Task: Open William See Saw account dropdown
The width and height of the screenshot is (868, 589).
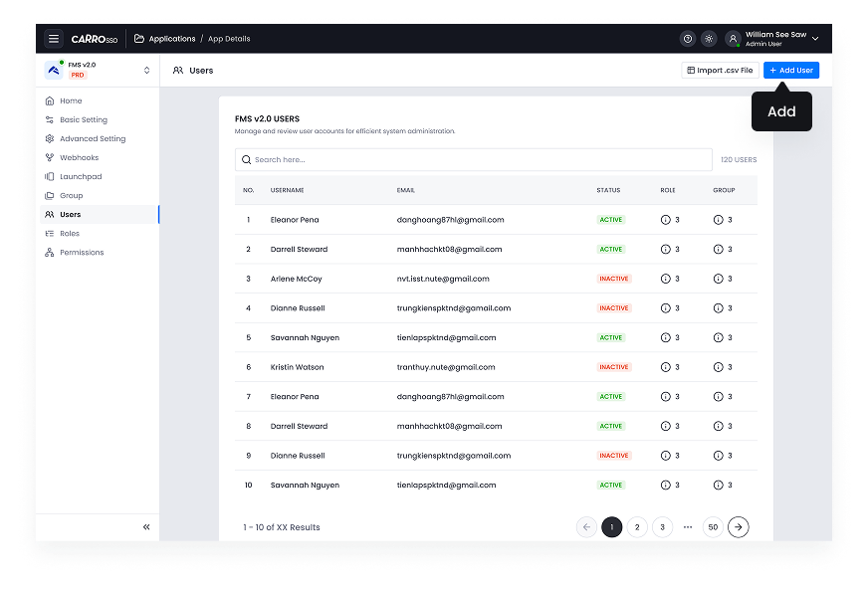Action: coord(815,39)
